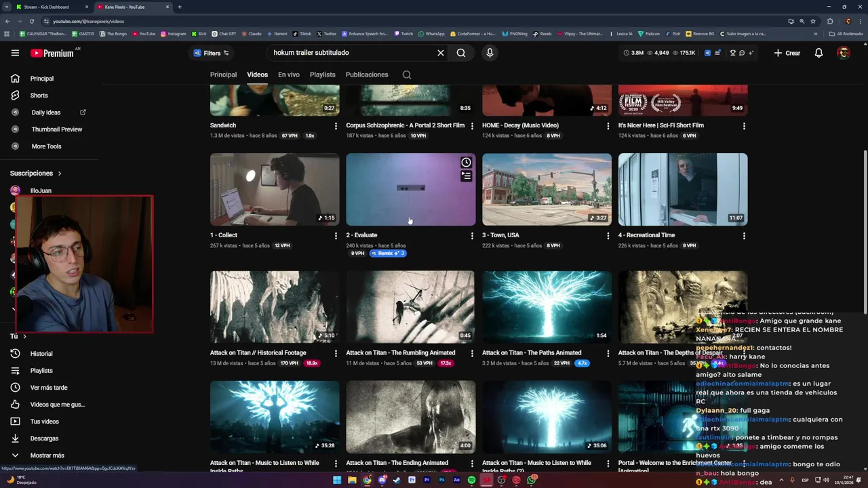Screen dimensions: 868x488
Task: Open Ver más tarde in sidebar
Action: (49, 388)
